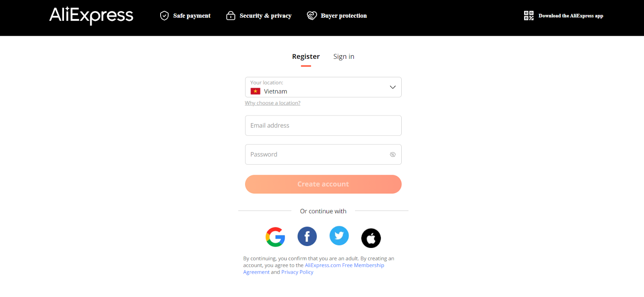Select the Register tab

305,56
